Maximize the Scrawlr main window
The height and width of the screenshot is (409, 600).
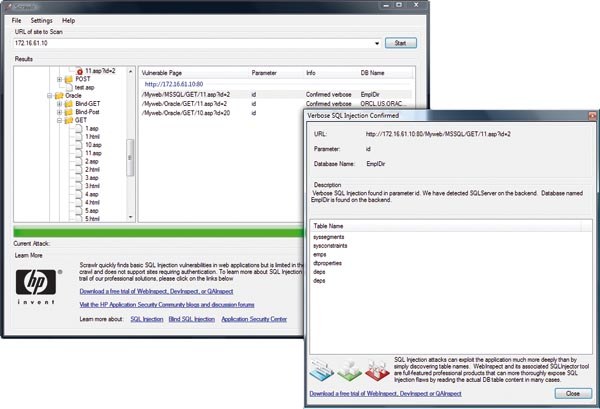[x=399, y=5]
